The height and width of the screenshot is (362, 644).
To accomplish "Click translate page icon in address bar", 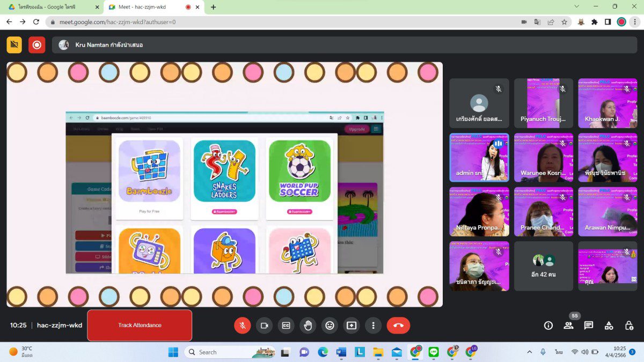I will pos(537,22).
